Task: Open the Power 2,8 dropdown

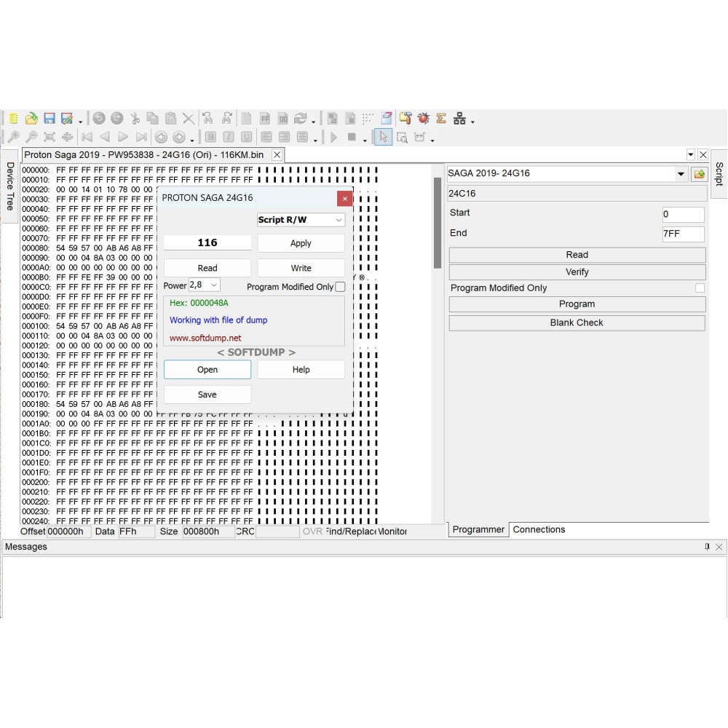Action: click(x=205, y=285)
